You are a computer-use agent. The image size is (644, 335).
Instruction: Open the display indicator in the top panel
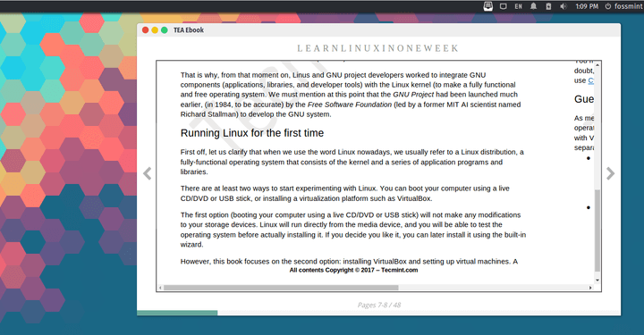coord(503,6)
